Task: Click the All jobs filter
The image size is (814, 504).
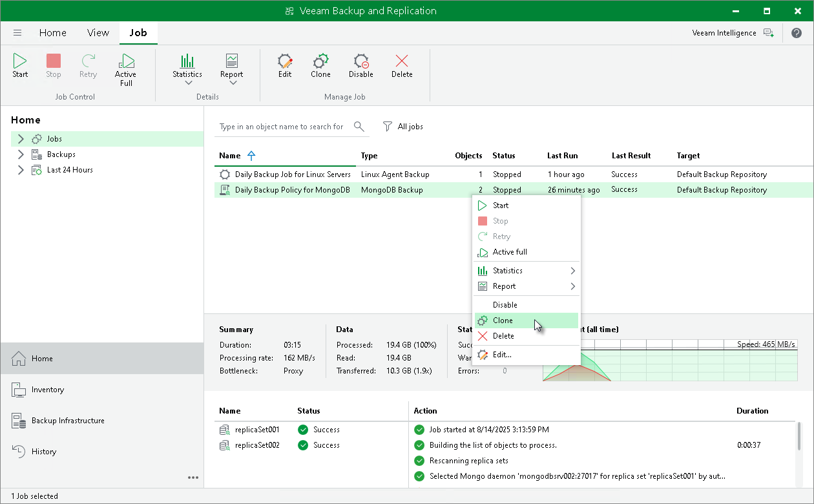Action: (x=402, y=126)
